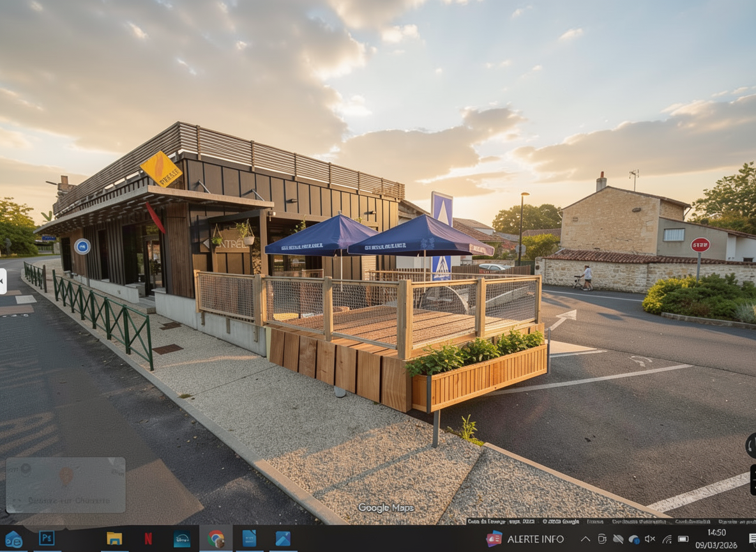Click the Google Maps watermark logo

tap(386, 508)
